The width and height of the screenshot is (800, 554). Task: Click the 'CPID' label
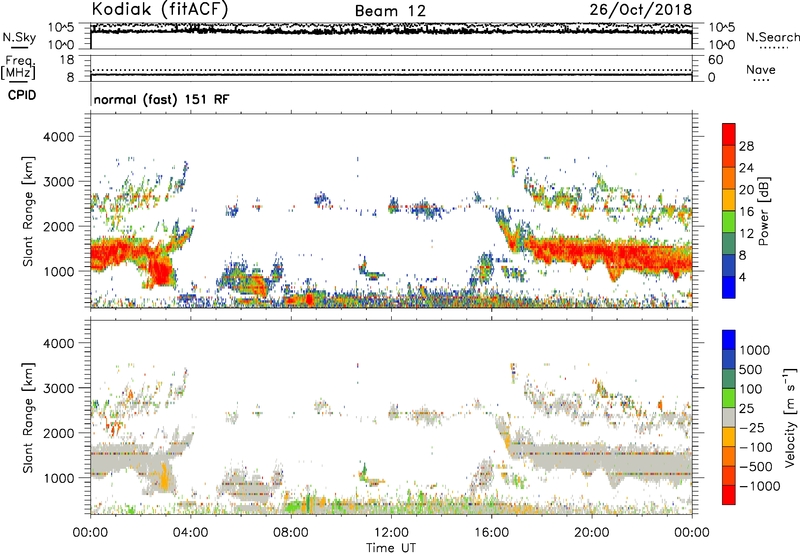tap(22, 95)
